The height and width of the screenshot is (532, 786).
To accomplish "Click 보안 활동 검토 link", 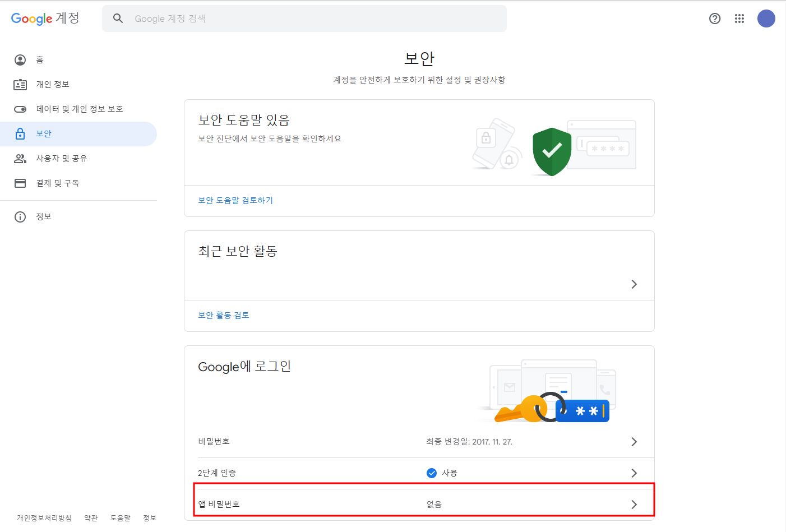I will pos(224,315).
